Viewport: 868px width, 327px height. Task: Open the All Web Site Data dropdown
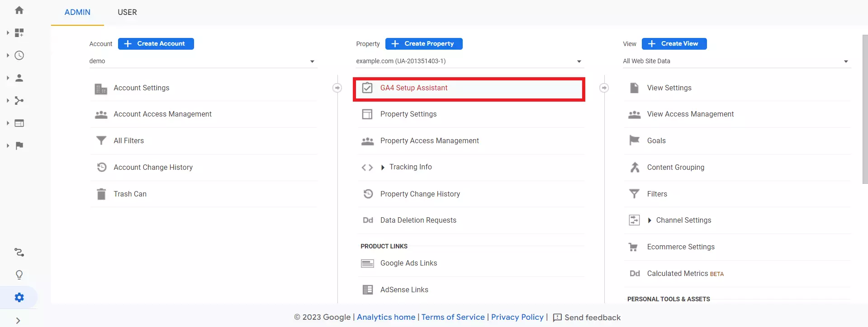[737, 61]
